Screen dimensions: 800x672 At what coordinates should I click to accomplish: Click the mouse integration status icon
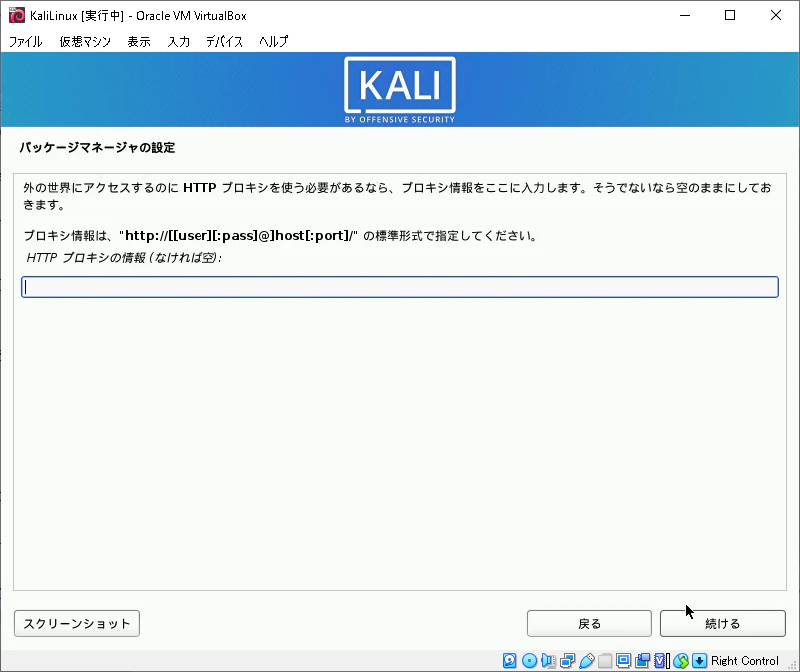point(681,661)
